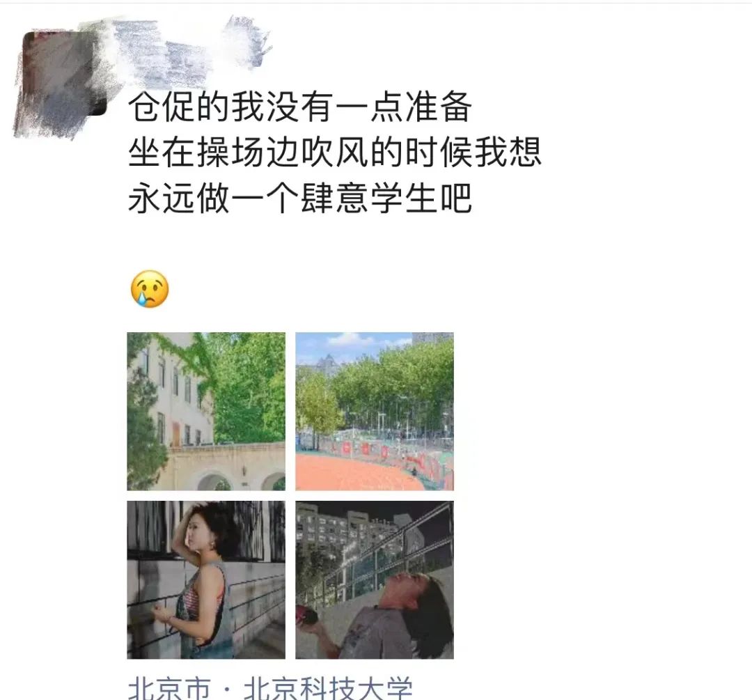Click the arched doorway in the building photo

pyautogui.click(x=214, y=482)
